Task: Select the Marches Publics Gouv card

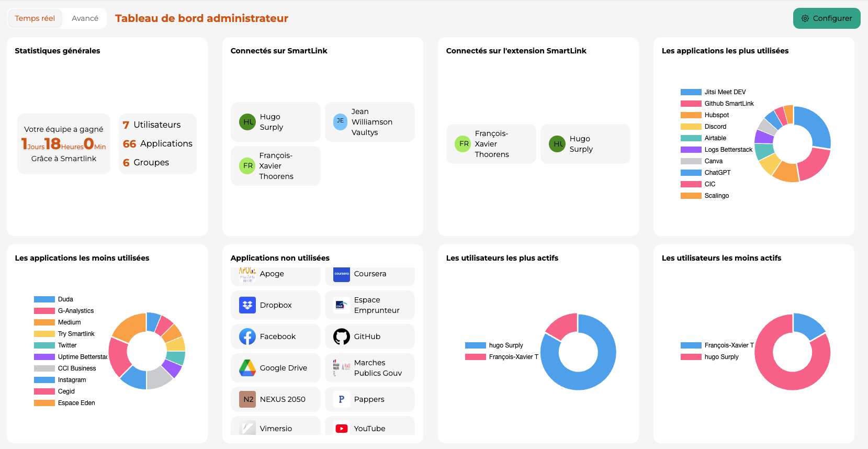Action: [370, 368]
